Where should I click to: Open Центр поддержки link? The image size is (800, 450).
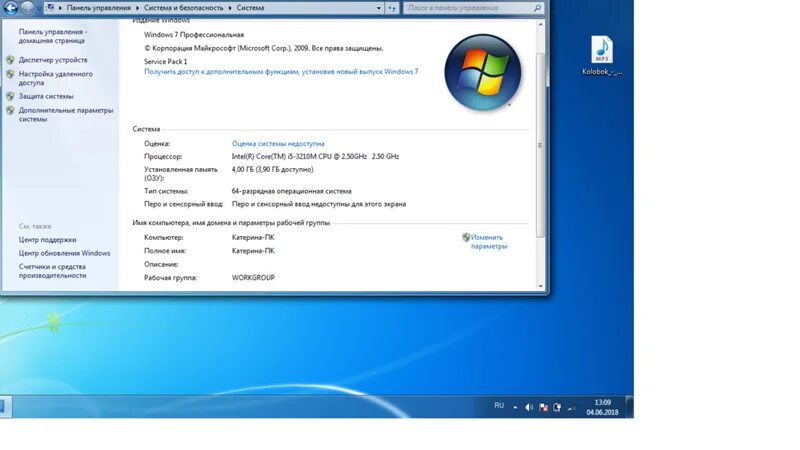pos(47,239)
